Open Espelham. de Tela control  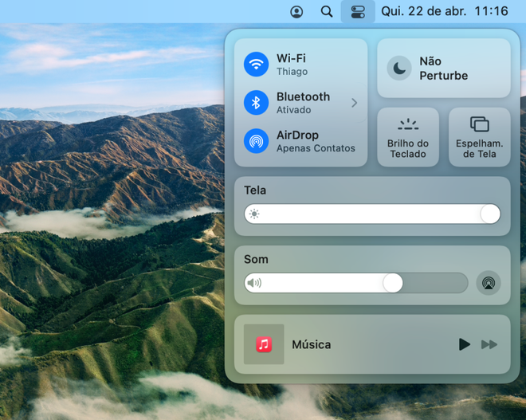click(x=479, y=137)
